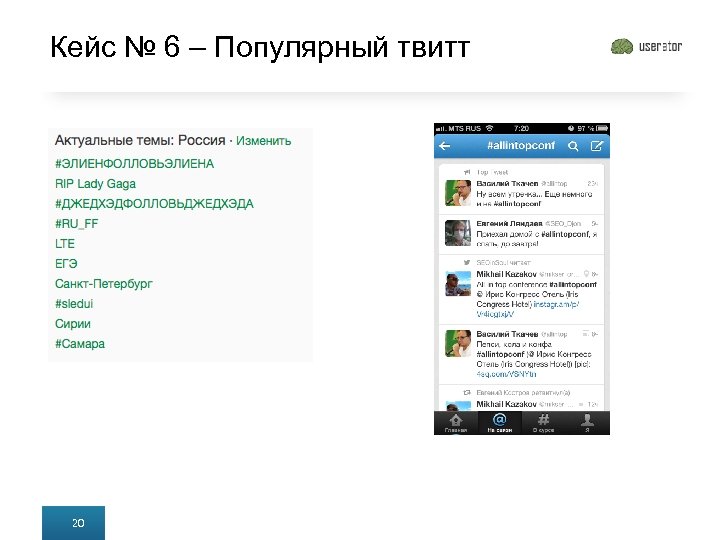Tap Mikhail Kazakov avatar in instagram tweet
This screenshot has width=720, height=540.
pyautogui.click(x=458, y=283)
